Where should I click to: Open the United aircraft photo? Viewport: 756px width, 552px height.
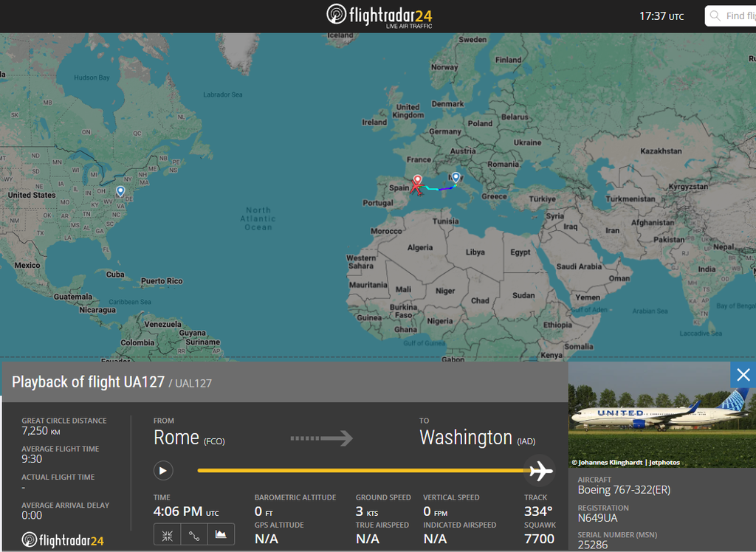pos(662,415)
